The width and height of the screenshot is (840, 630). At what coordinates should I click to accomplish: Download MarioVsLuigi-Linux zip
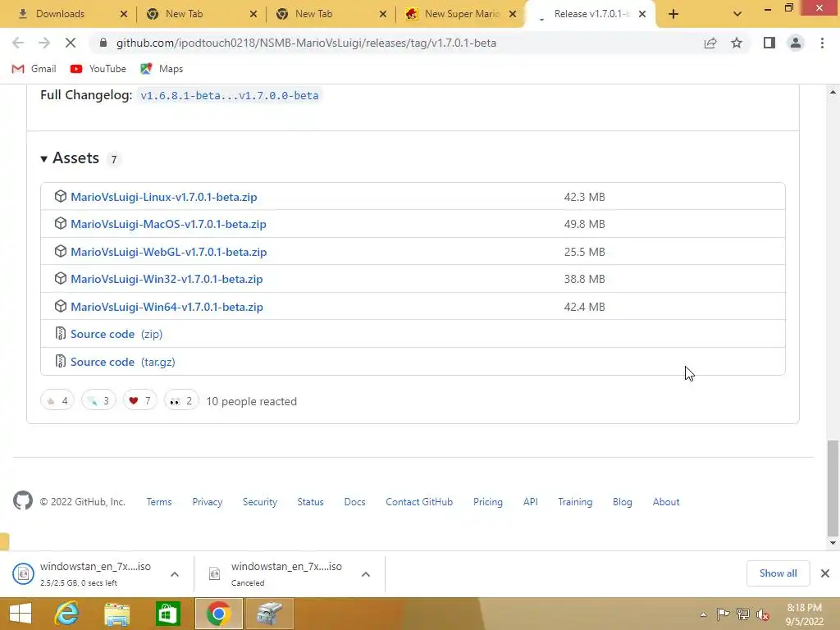164,197
